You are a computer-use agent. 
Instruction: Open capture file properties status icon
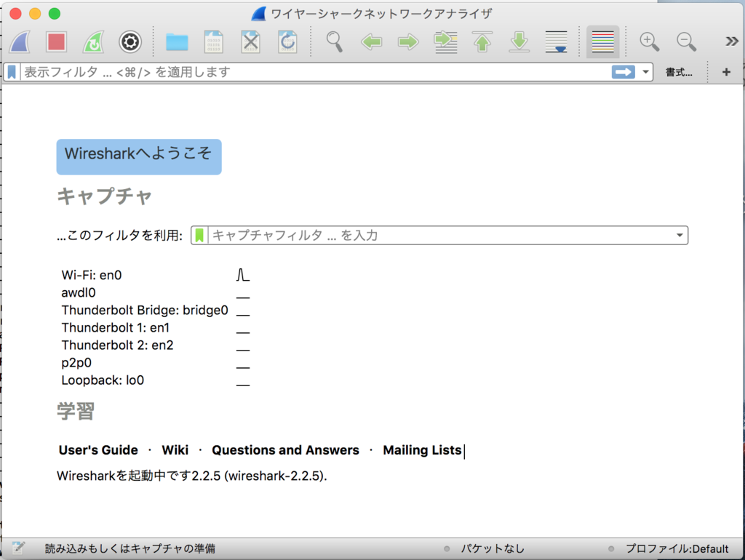[18, 548]
